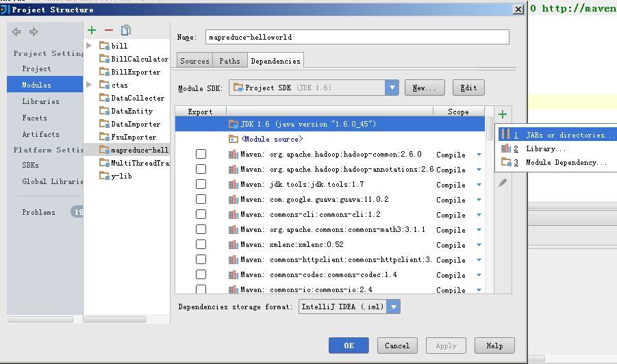617x364 pixels.
Task: Click the Library popup entry icon
Action: pos(505,148)
